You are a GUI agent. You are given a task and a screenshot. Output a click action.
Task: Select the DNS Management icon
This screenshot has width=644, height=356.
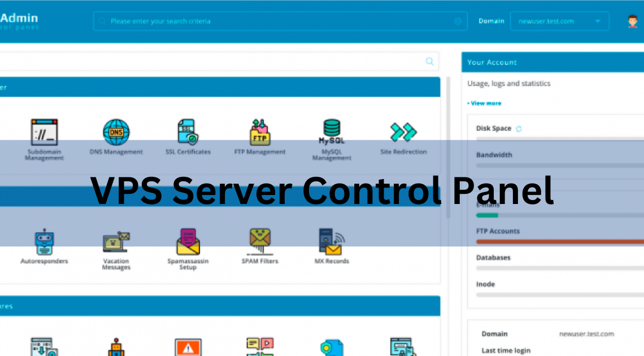(x=116, y=131)
